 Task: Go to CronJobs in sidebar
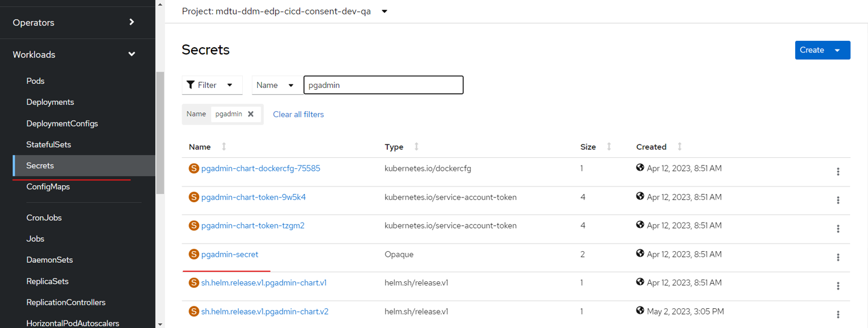[x=44, y=218]
